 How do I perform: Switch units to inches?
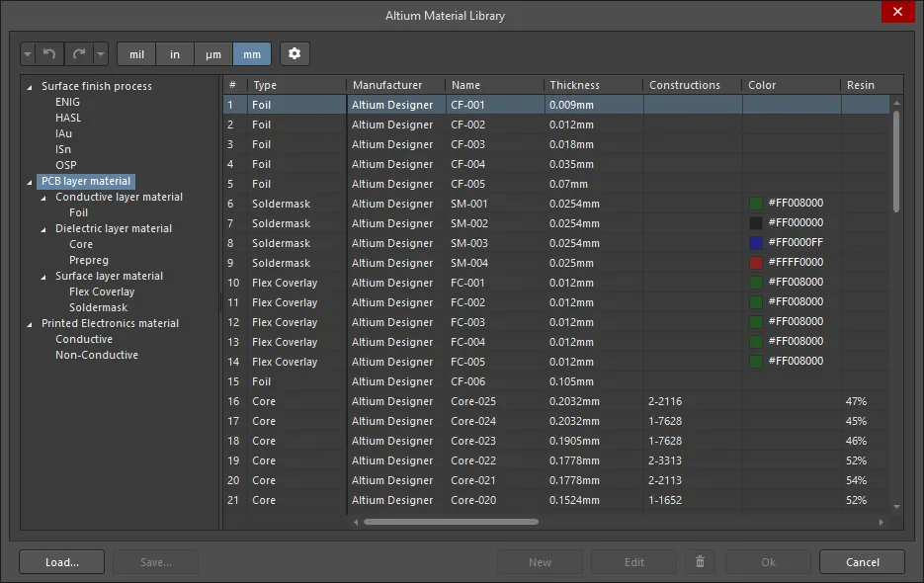click(x=175, y=54)
